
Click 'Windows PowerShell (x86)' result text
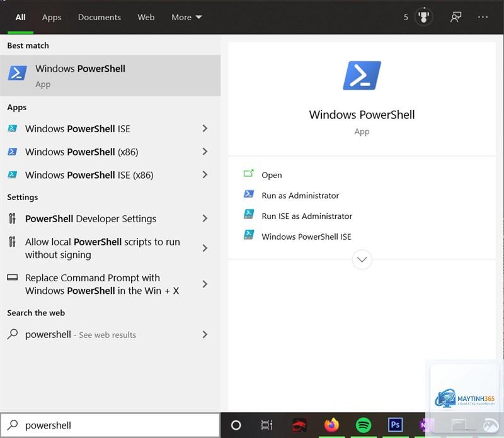click(82, 152)
